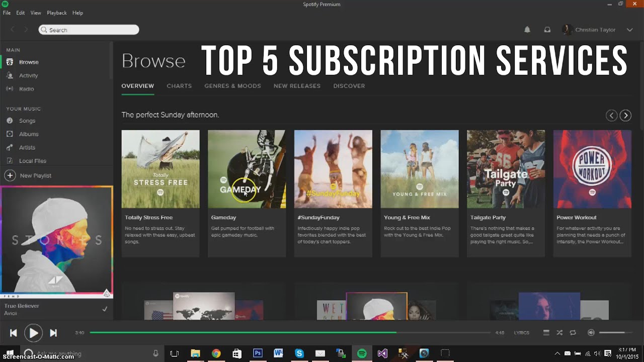This screenshot has width=644, height=362.
Task: Navigate forward with the right arrow
Action: click(26, 30)
